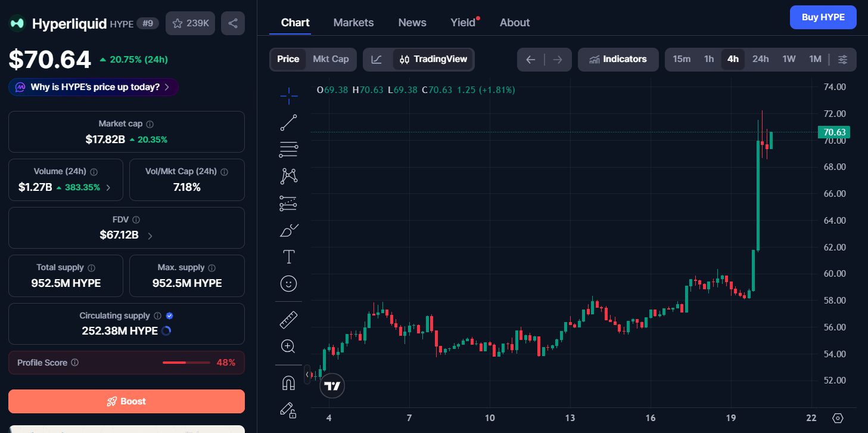Screen dimensions: 868x433
Task: Expand the FDV details arrow
Action: pos(150,236)
